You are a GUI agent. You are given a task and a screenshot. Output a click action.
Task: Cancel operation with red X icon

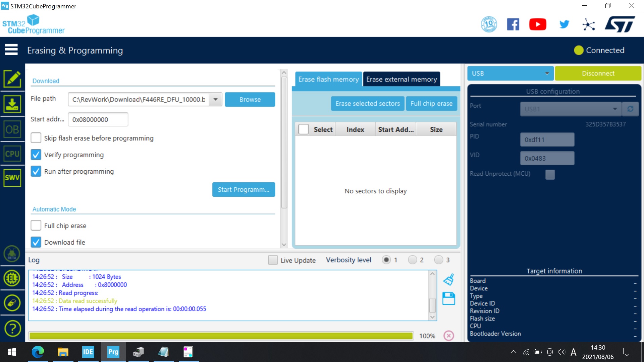[449, 336]
